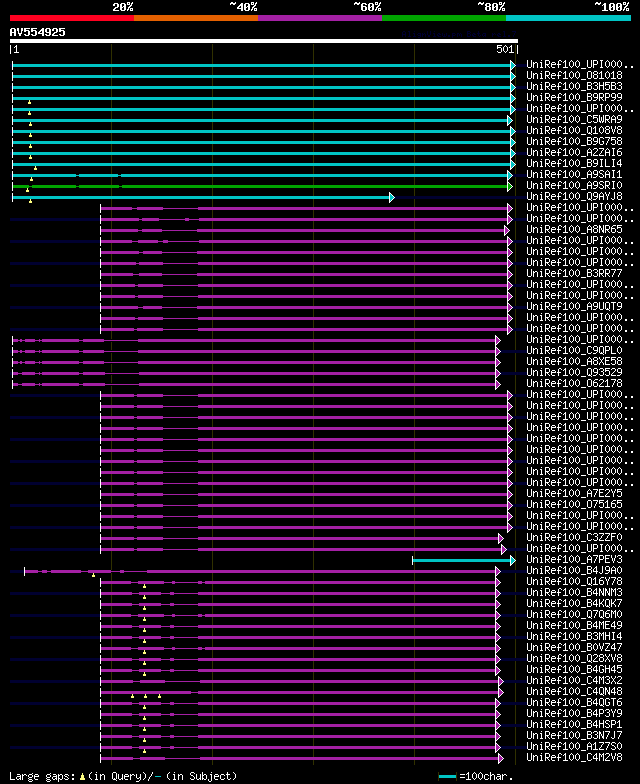
Task: Select the UniRef100_A8NR65 label
Action: 574,230
